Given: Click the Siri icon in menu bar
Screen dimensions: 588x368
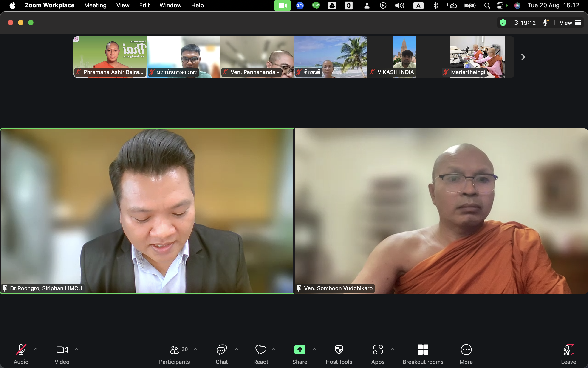Looking at the screenshot, I should [517, 5].
